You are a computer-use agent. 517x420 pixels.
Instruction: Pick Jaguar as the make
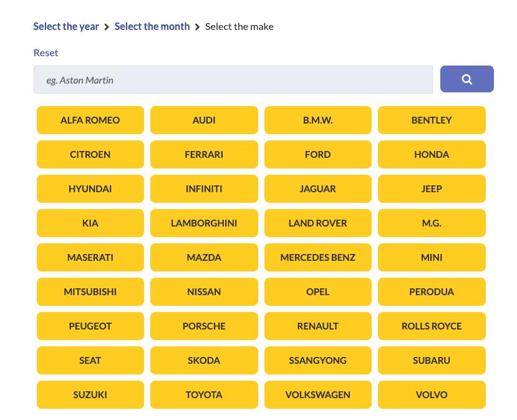click(x=317, y=188)
